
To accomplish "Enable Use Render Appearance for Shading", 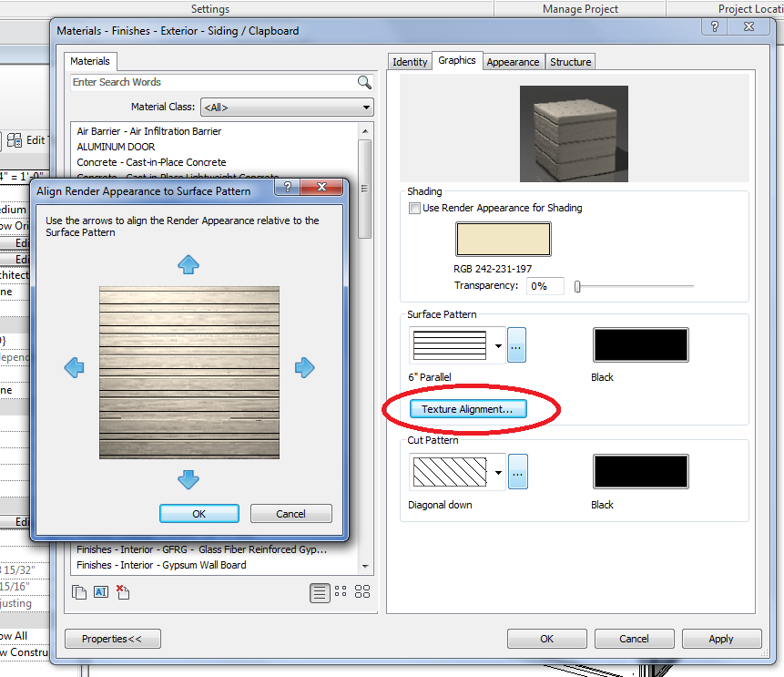I will [x=414, y=208].
